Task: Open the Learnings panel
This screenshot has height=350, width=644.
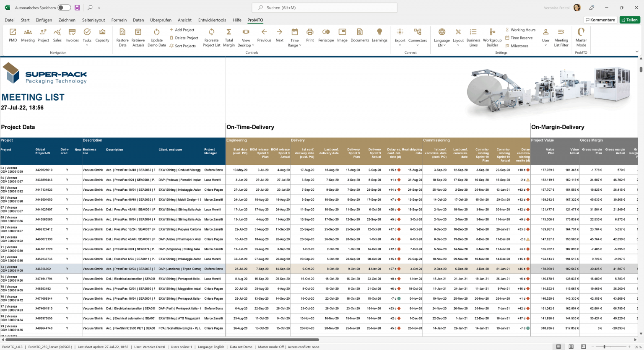Action: (379, 36)
